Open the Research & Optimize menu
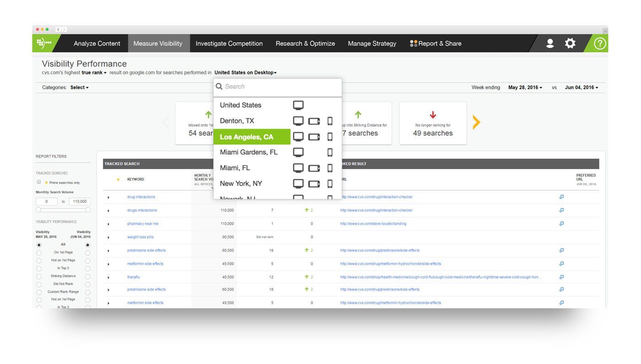The image size is (641, 364). pos(305,43)
